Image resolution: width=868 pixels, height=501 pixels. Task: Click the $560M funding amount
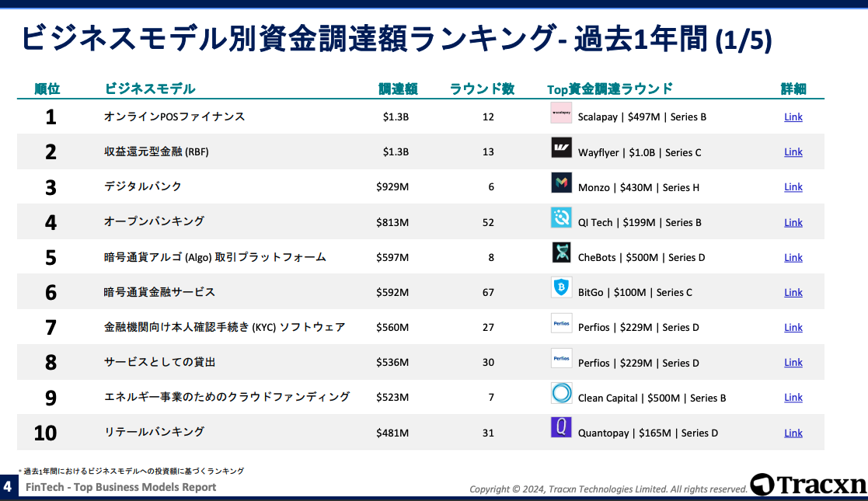point(392,327)
